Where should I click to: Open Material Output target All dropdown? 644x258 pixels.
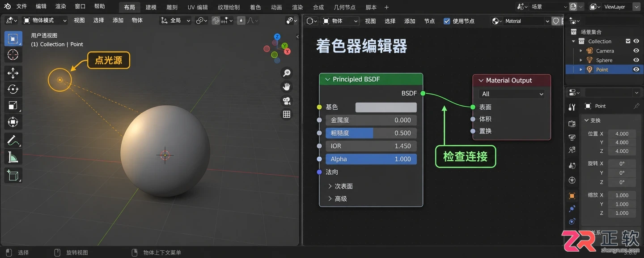point(512,94)
